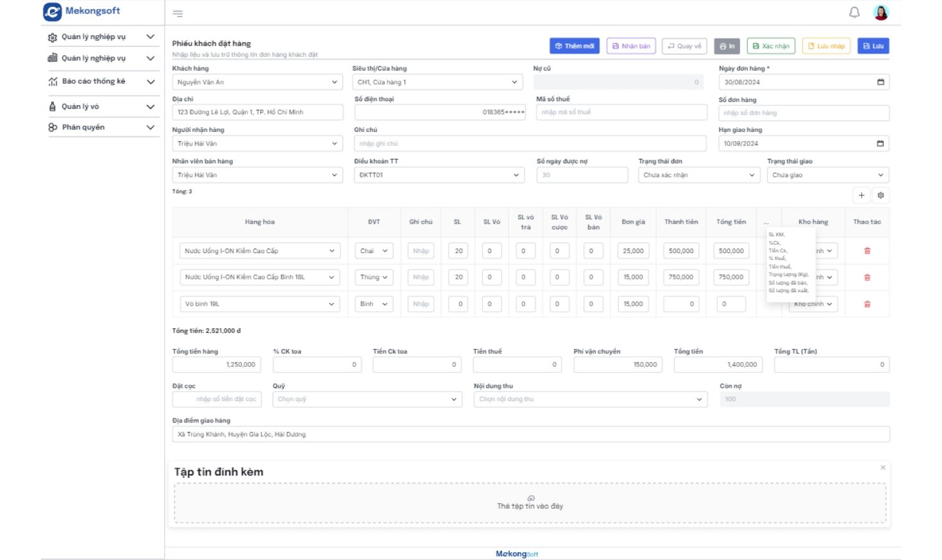942x560 pixels.
Task: Click the user avatar profile picture
Action: [881, 12]
